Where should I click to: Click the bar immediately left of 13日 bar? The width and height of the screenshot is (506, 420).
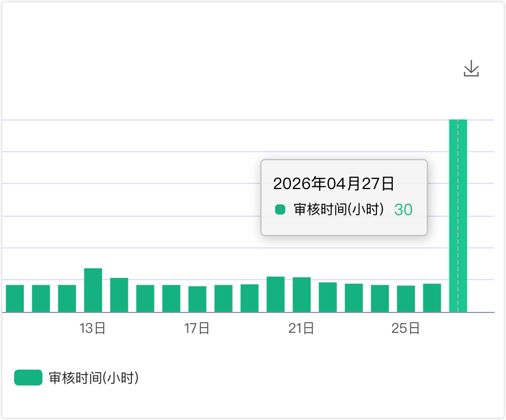click(x=67, y=298)
